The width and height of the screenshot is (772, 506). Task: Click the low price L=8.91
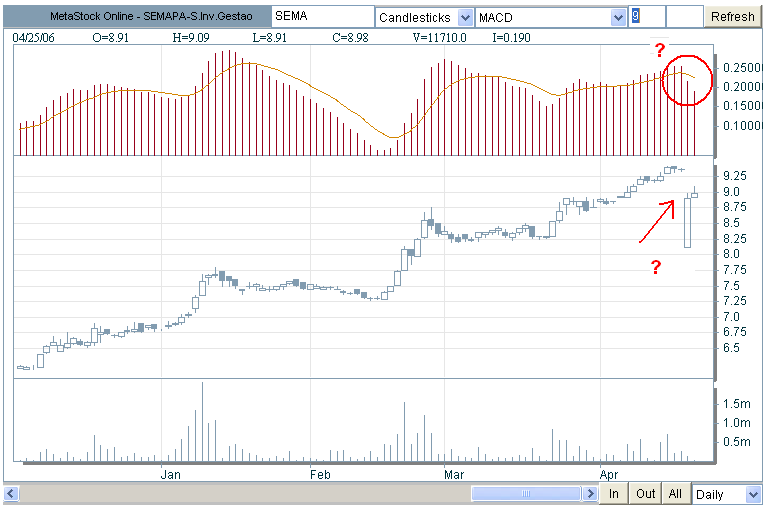point(270,38)
